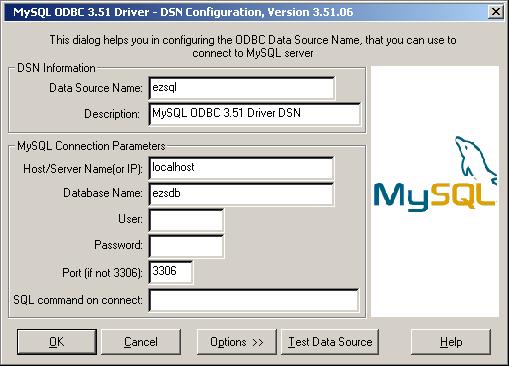Click the dialog title bar text
This screenshot has height=366, width=509.
click(183, 12)
